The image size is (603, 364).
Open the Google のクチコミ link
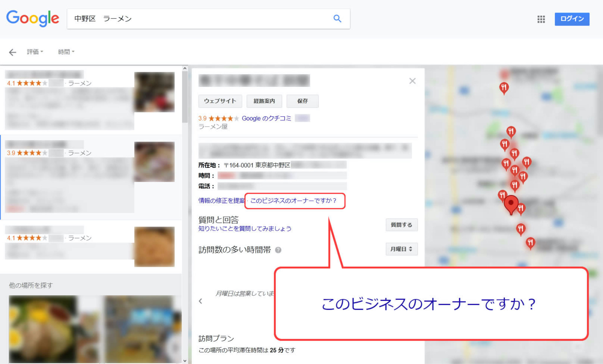tap(266, 118)
